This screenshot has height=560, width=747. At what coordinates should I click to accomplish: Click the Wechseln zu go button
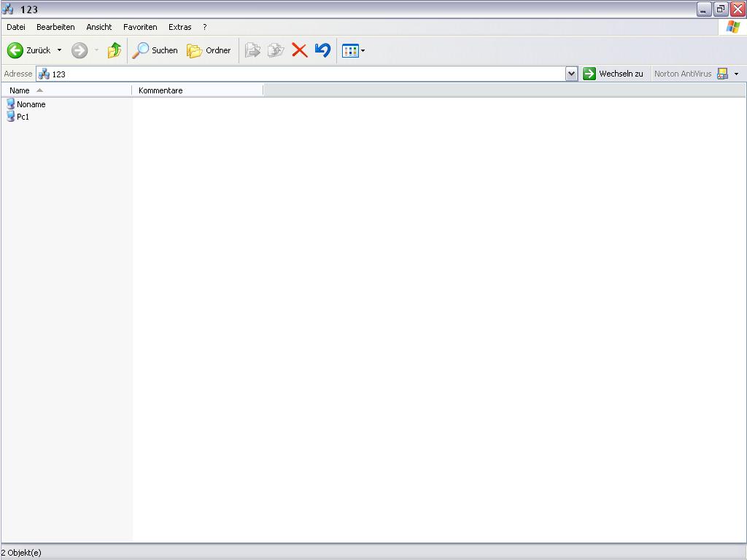click(x=613, y=74)
